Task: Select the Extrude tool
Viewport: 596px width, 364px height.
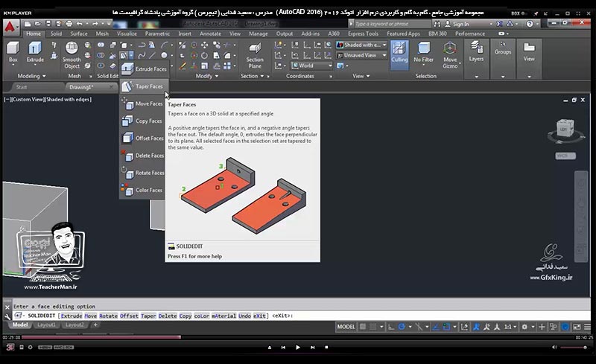Action: [35, 52]
